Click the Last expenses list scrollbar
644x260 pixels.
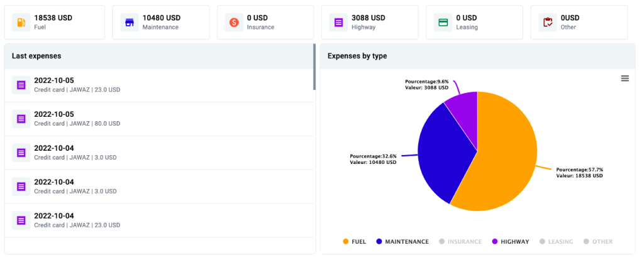(x=314, y=67)
